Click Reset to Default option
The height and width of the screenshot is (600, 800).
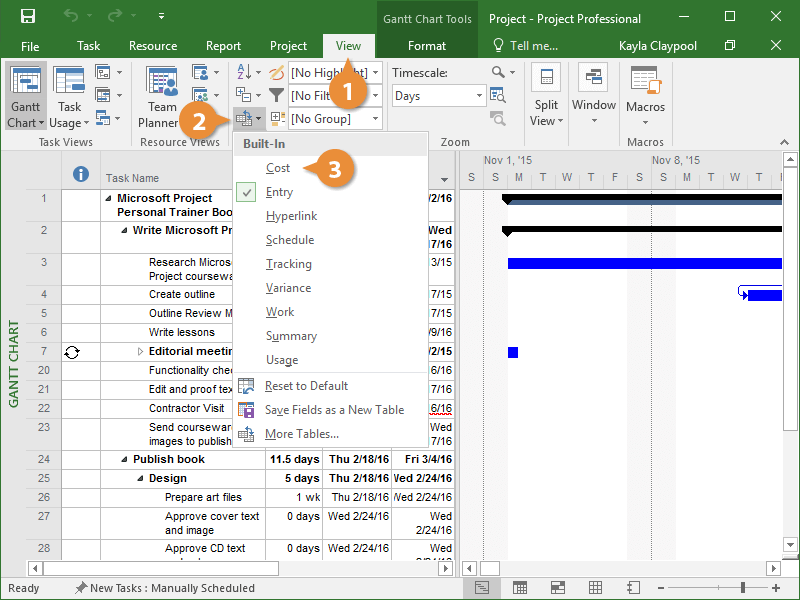tap(306, 386)
